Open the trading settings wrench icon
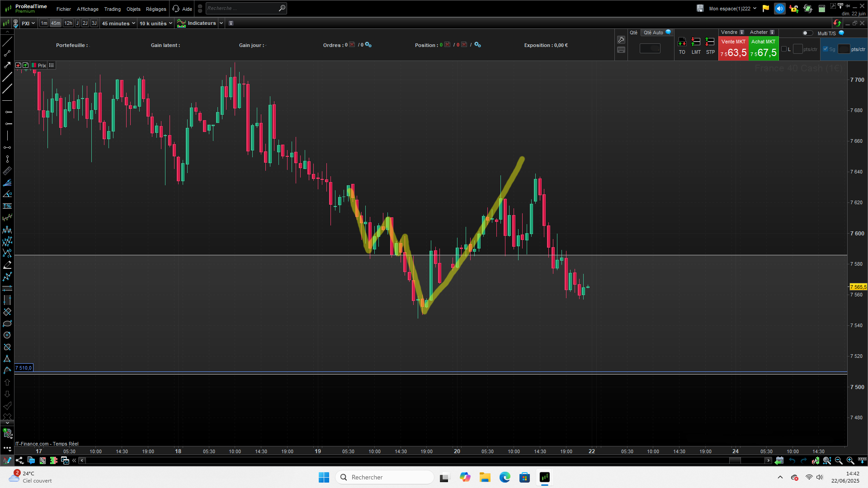Screen dimensions: 868x488 621,39
